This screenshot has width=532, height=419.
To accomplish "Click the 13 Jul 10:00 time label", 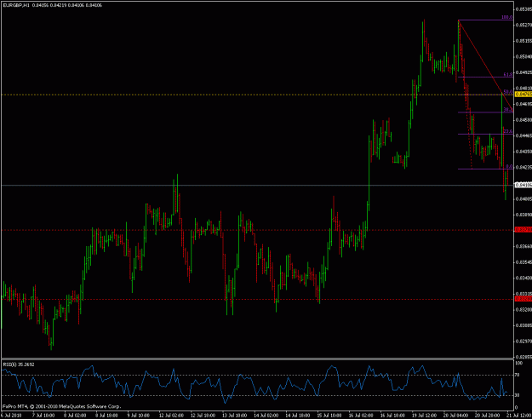I will [x=234, y=416].
